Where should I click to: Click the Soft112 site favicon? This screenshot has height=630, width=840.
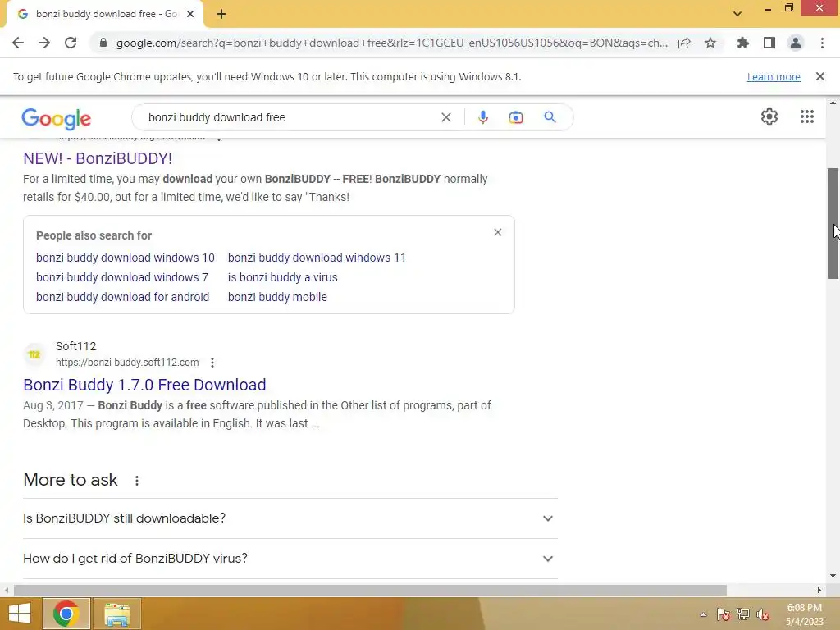click(34, 354)
